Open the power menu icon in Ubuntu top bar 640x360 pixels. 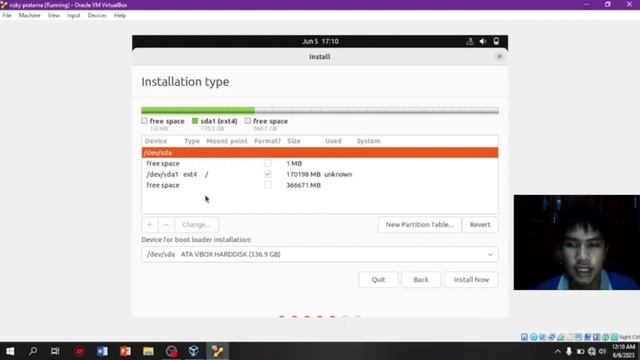click(496, 41)
